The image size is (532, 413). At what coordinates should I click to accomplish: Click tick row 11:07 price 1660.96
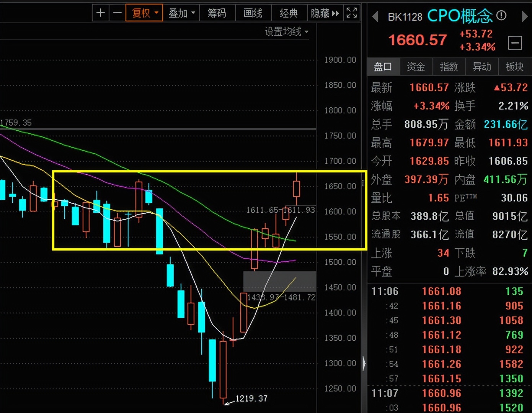(x=442, y=393)
